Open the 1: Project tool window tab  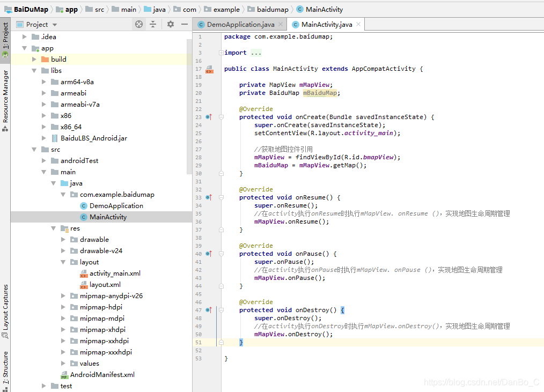click(x=5, y=40)
